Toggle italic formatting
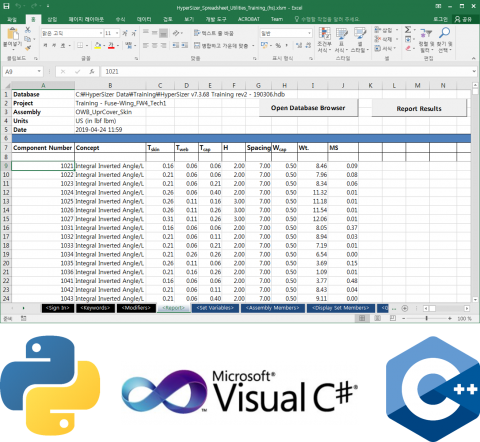 point(54,45)
